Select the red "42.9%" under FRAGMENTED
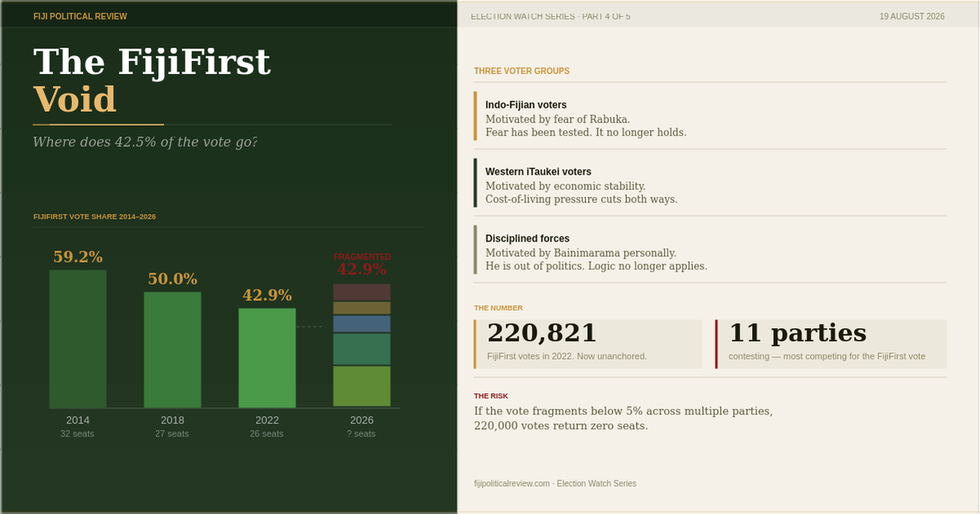980x514 pixels. pos(362,269)
